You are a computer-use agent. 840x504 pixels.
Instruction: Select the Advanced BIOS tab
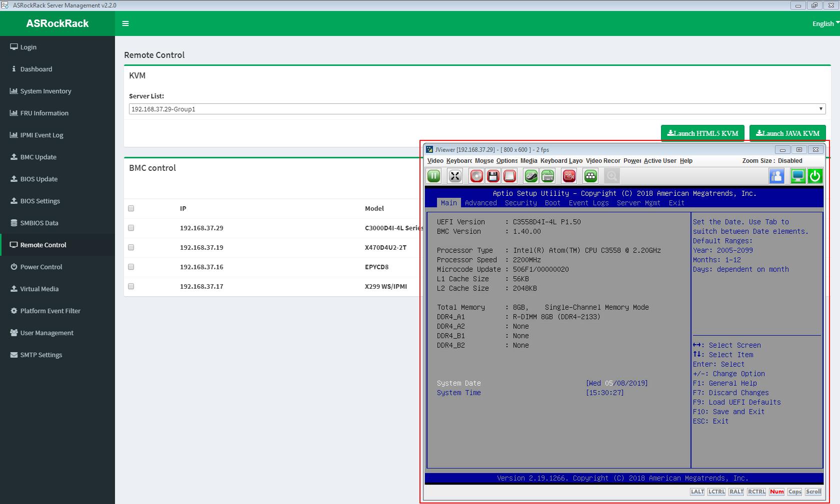[480, 203]
